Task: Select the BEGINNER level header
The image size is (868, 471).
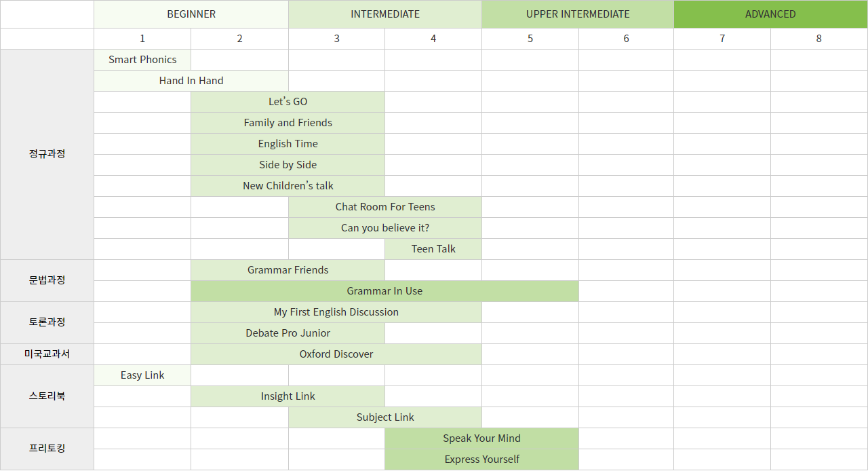Action: click(x=191, y=14)
